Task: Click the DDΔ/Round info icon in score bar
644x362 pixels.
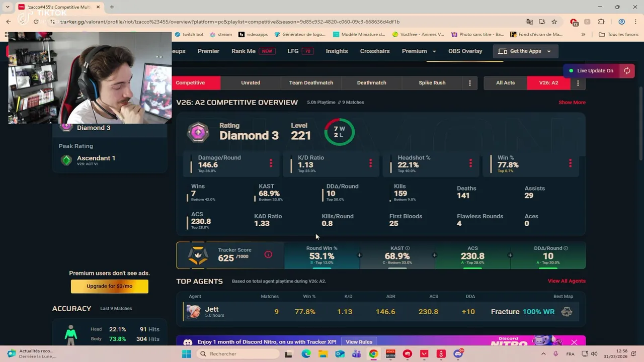Action: click(566, 248)
